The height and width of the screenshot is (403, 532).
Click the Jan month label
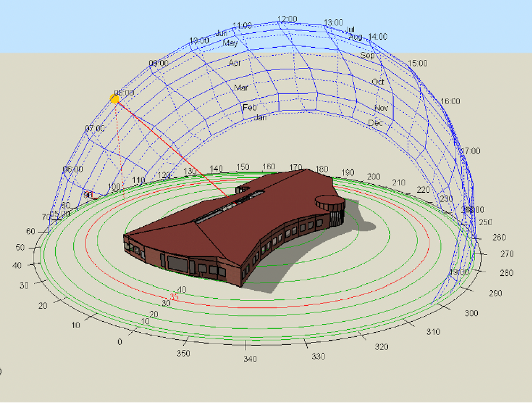tap(260, 117)
